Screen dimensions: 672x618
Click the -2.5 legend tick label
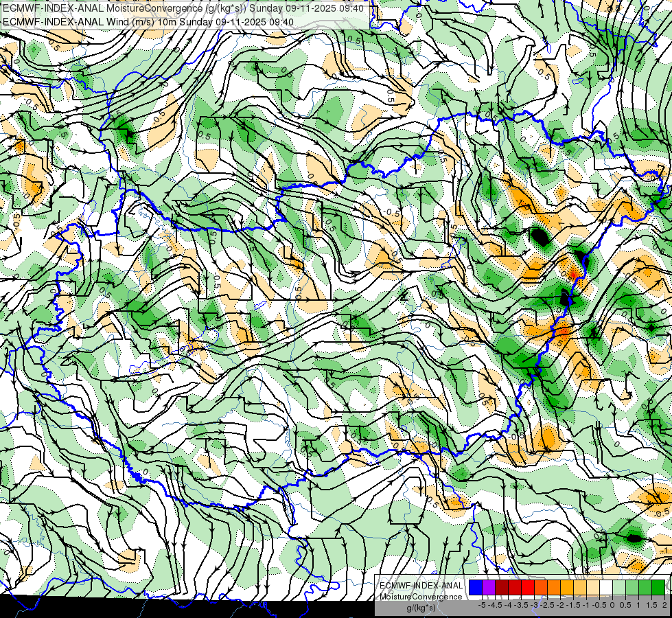point(547,605)
